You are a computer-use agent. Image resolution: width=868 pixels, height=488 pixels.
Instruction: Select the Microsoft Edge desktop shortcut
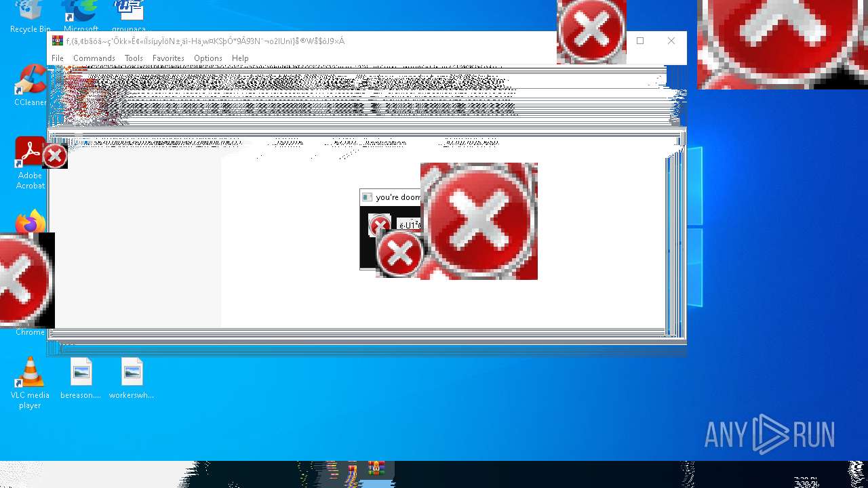pyautogui.click(x=81, y=16)
